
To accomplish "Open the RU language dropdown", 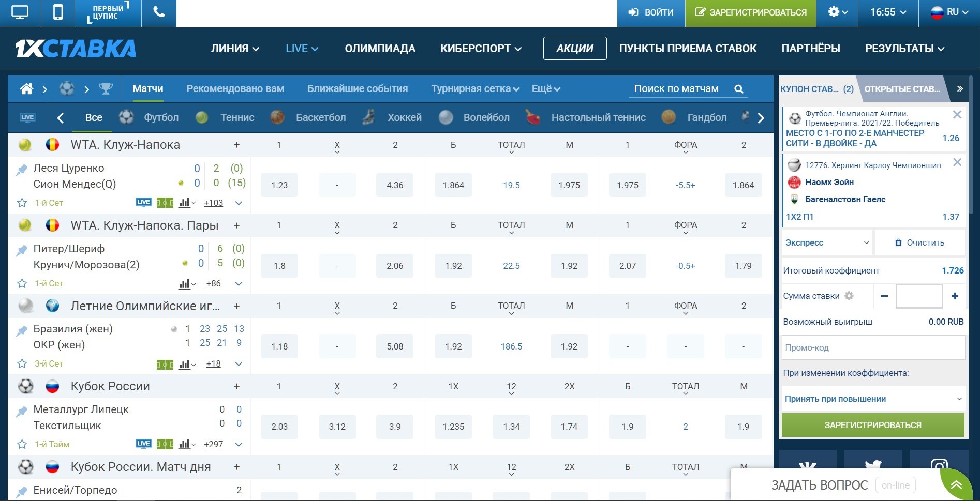I will pyautogui.click(x=950, y=12).
